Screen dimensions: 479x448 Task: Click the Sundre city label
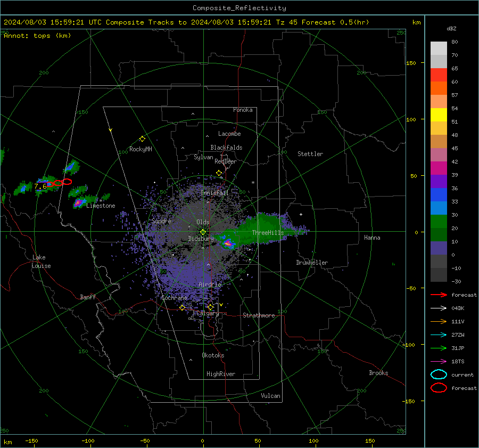[x=161, y=221]
